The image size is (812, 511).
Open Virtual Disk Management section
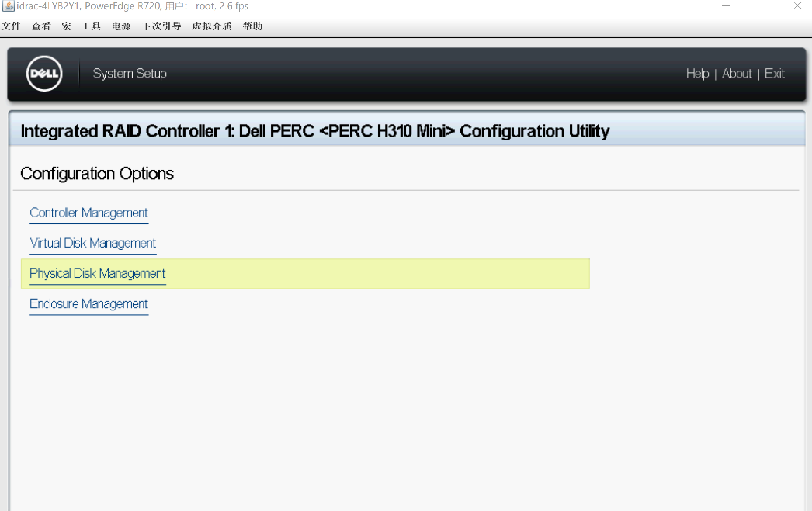(x=92, y=243)
